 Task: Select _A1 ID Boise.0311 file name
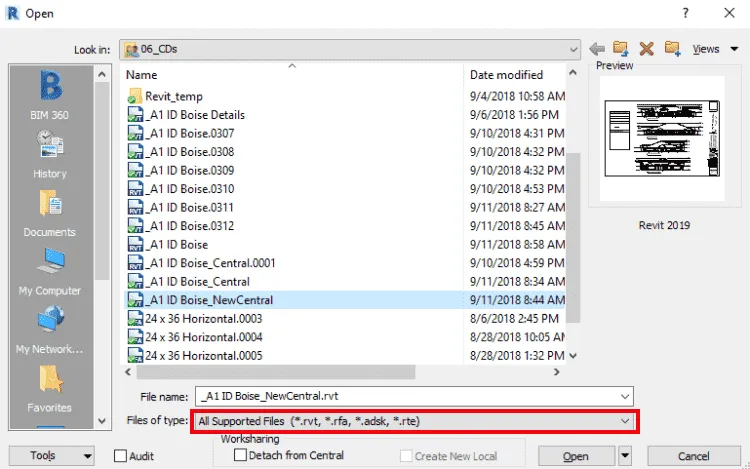point(189,207)
